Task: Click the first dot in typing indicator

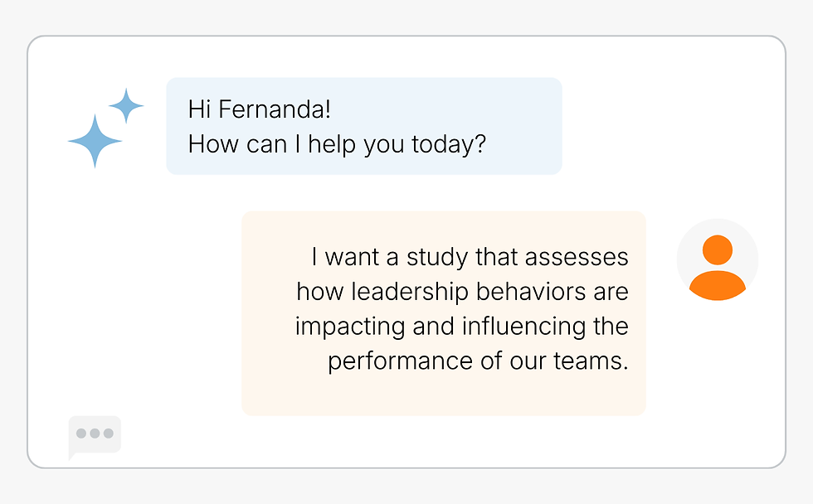Action: click(81, 434)
